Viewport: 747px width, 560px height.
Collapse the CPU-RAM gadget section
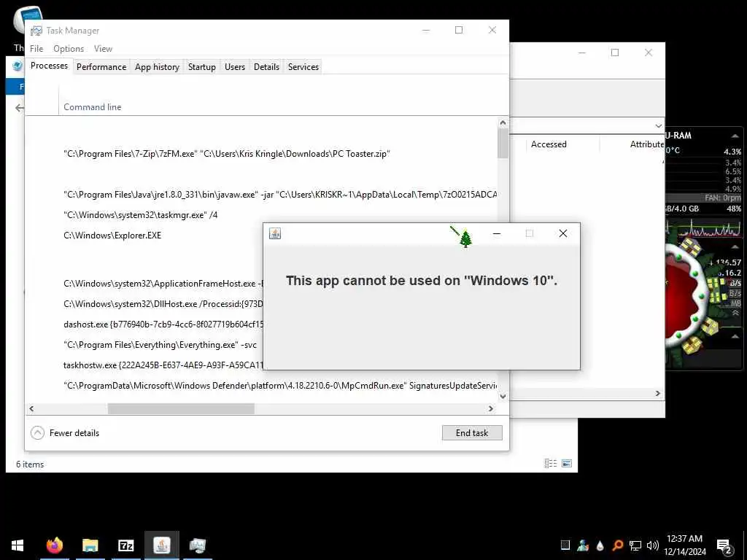[x=735, y=136]
